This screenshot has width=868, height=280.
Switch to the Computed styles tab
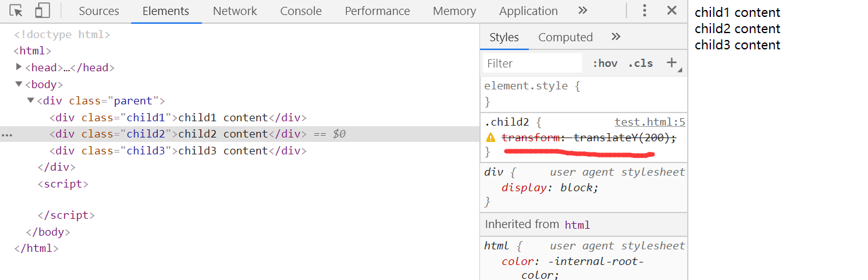coord(565,37)
